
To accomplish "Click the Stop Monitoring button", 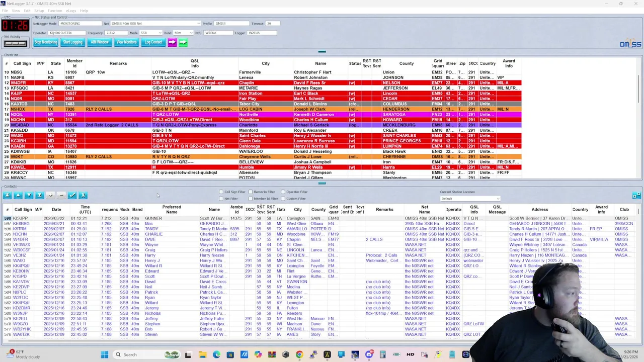I will tap(45, 42).
